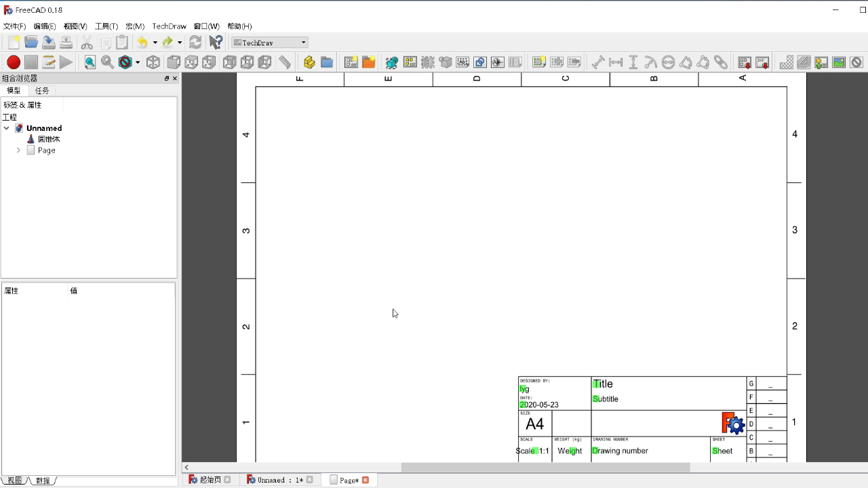
Task: Click the Execute macro play icon
Action: point(66,62)
